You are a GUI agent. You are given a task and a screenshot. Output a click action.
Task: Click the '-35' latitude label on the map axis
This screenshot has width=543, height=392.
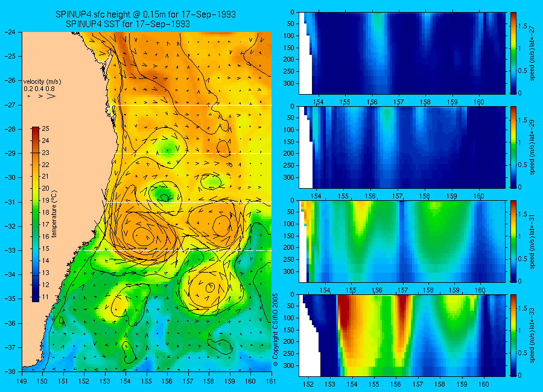coord(10,298)
